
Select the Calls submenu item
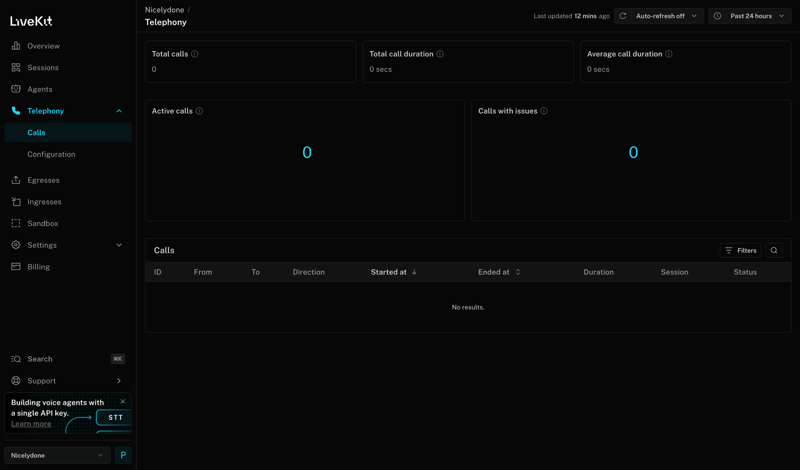click(67, 133)
